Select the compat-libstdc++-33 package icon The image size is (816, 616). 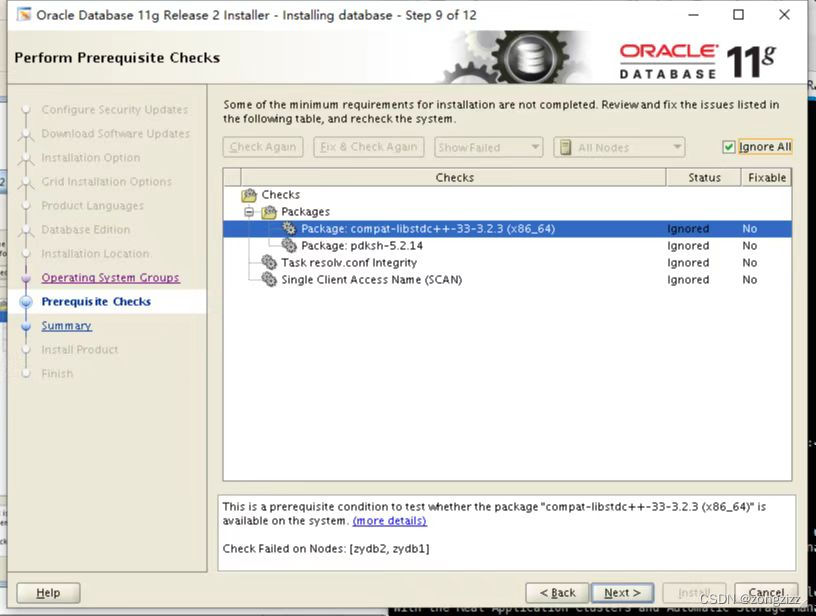pos(290,228)
